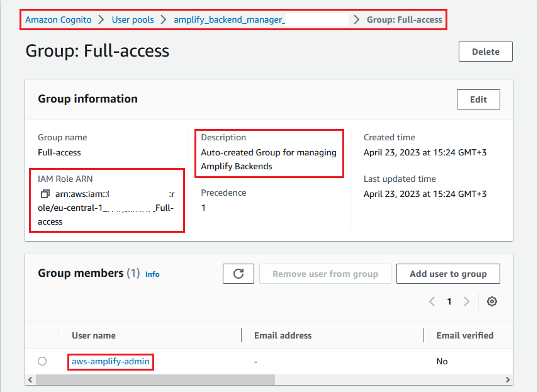The image size is (538, 392).
Task: Edit the group information
Action: (478, 99)
